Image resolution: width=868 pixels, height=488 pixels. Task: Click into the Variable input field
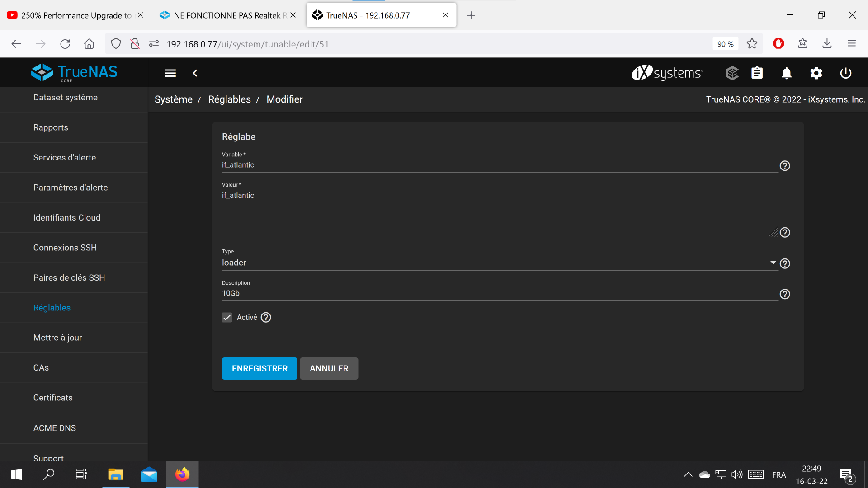click(x=500, y=165)
